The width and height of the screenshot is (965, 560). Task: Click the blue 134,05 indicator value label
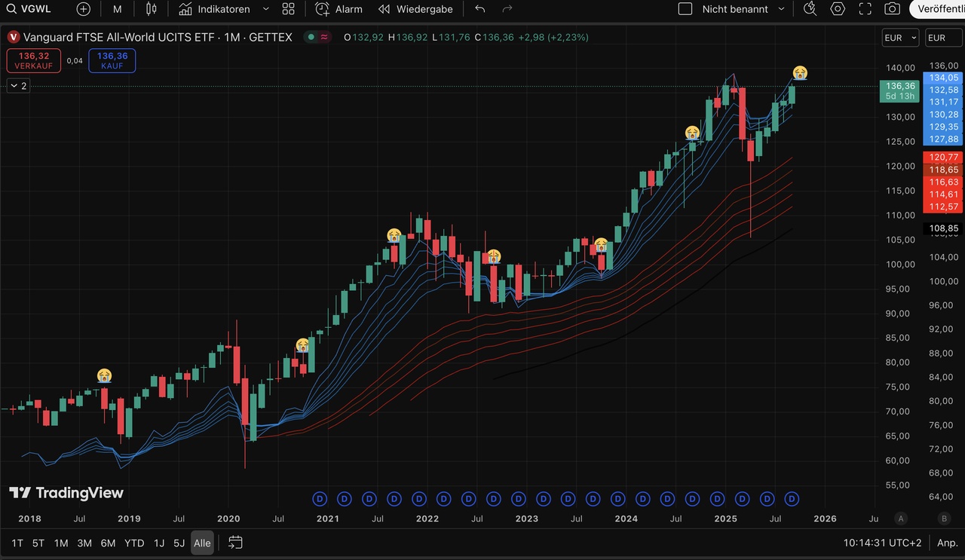(x=943, y=78)
